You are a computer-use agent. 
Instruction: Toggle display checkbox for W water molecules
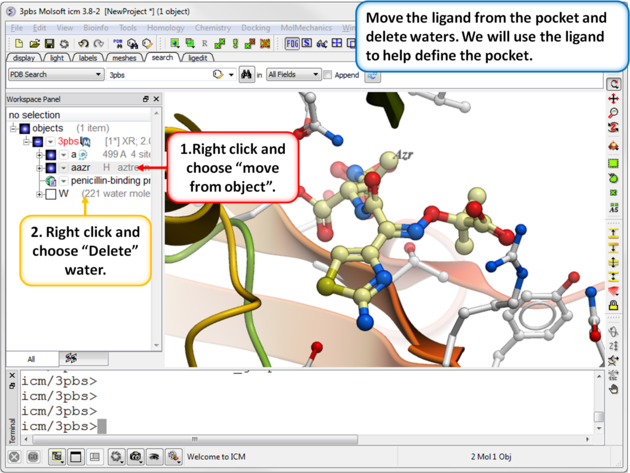(50, 194)
